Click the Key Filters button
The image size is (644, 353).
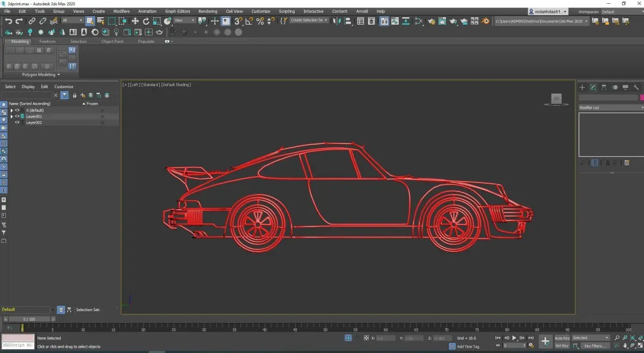(595, 345)
